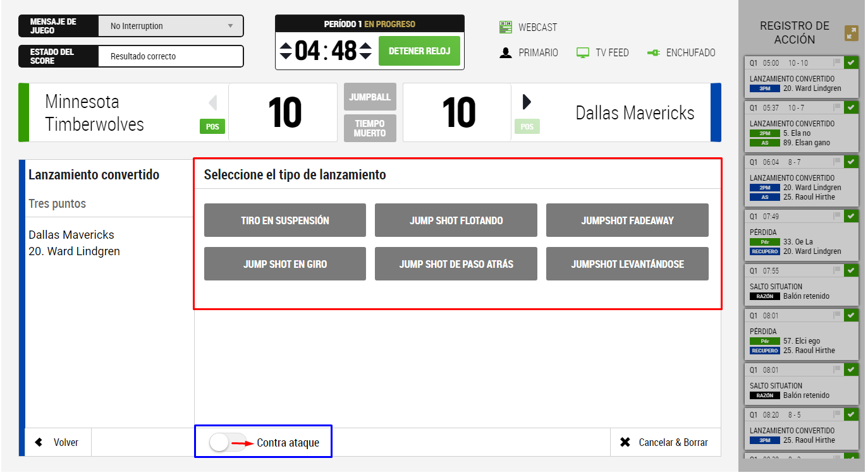Click the TV Feed monitor icon
Viewport: 868px width, 475px height.
click(583, 53)
